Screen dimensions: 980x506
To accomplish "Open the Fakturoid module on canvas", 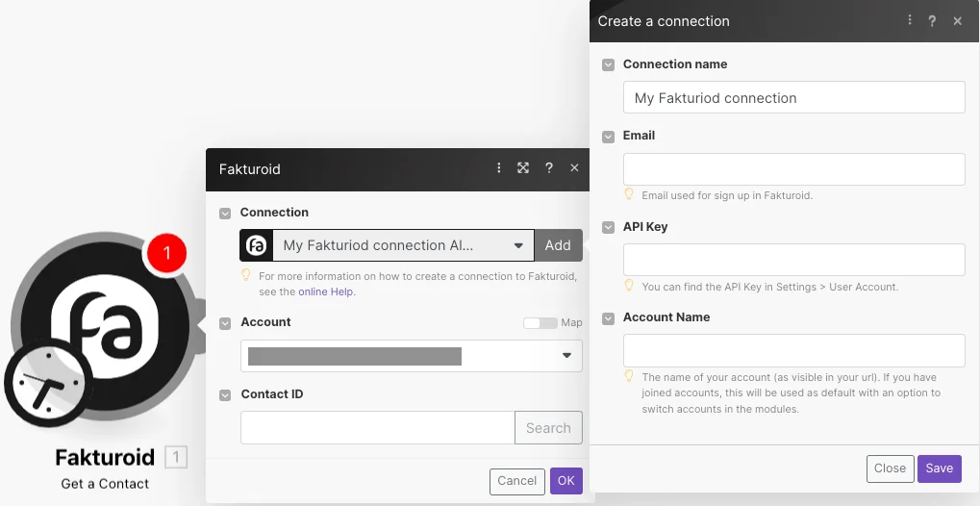I will (x=105, y=325).
